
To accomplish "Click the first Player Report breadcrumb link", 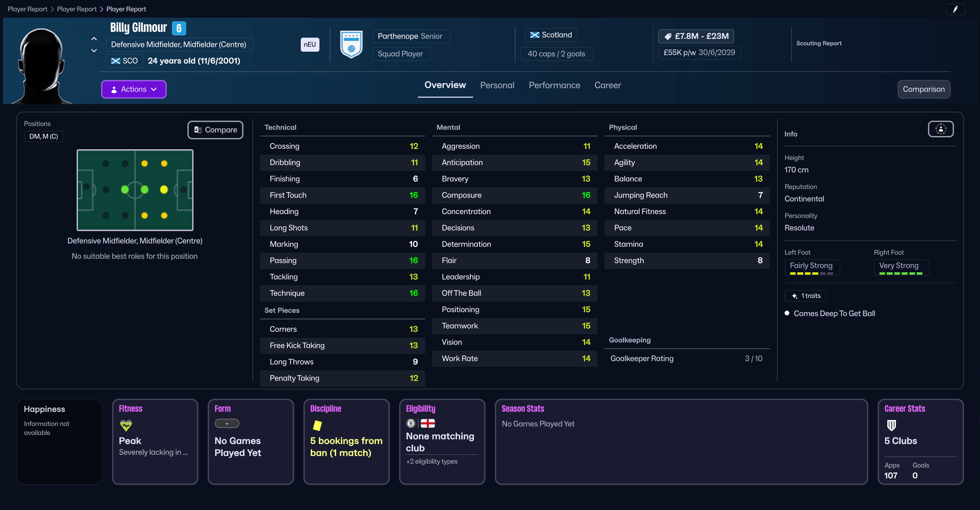I will (27, 9).
